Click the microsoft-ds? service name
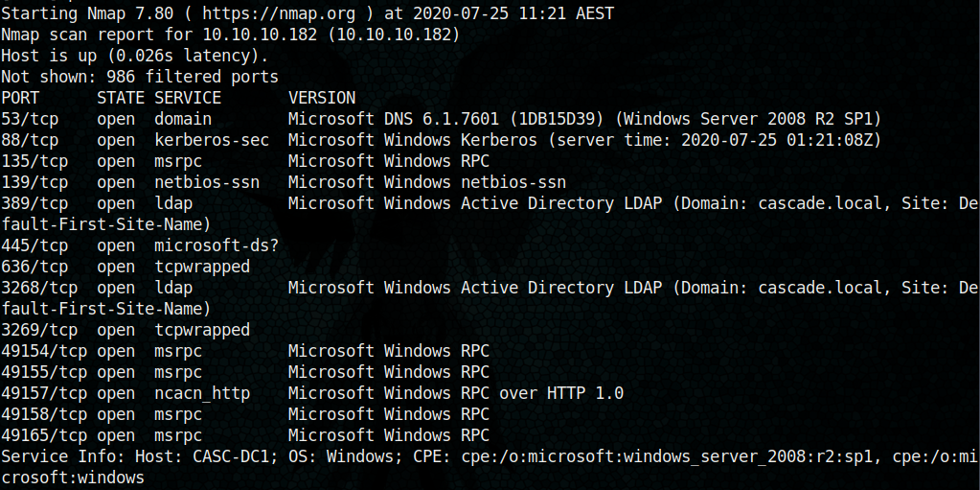The width and height of the screenshot is (980, 490). [x=212, y=245]
